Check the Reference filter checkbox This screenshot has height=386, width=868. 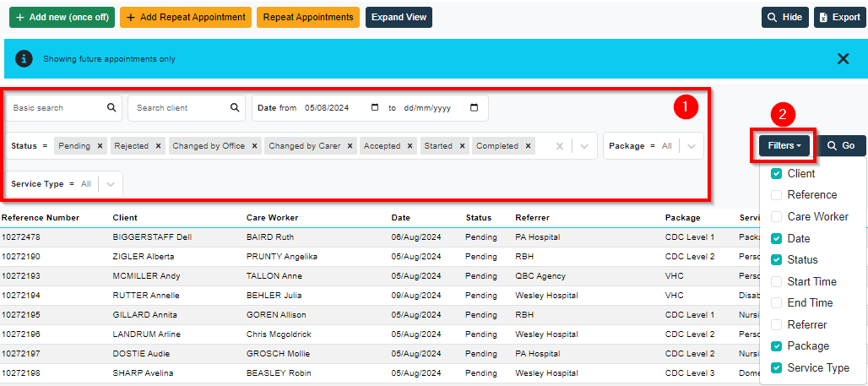[776, 195]
